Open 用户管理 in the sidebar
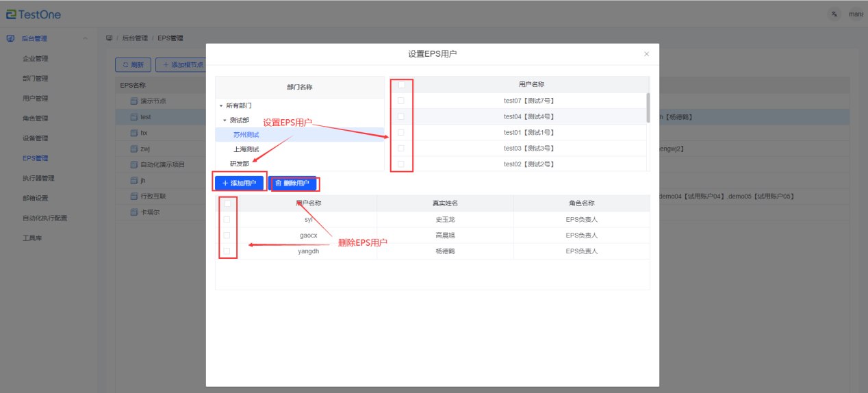Image resolution: width=868 pixels, height=393 pixels. [x=36, y=98]
